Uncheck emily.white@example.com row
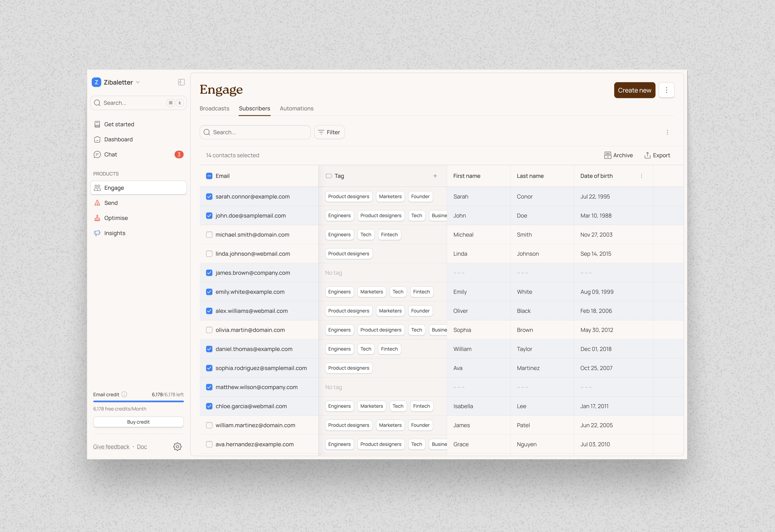Viewport: 775px width, 532px height. point(209,292)
